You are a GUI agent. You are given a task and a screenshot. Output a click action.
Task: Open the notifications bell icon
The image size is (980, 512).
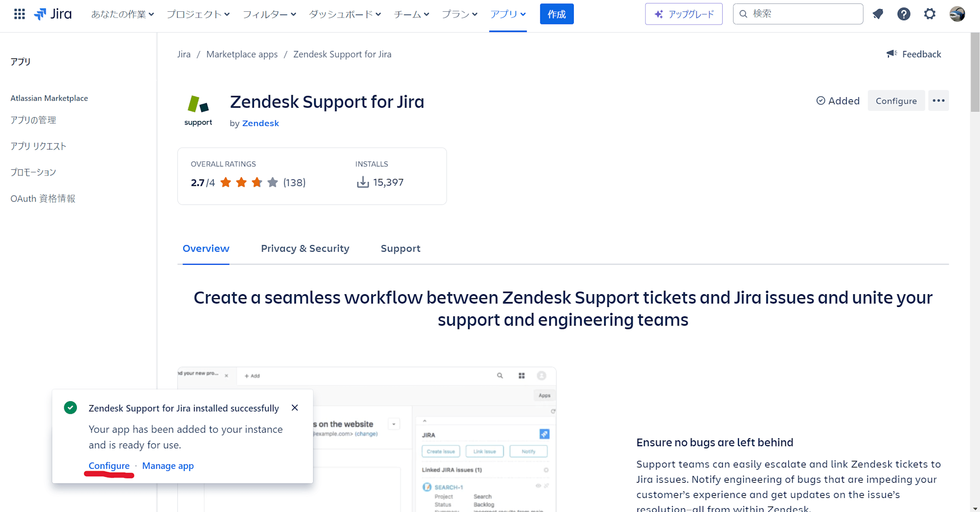point(878,14)
